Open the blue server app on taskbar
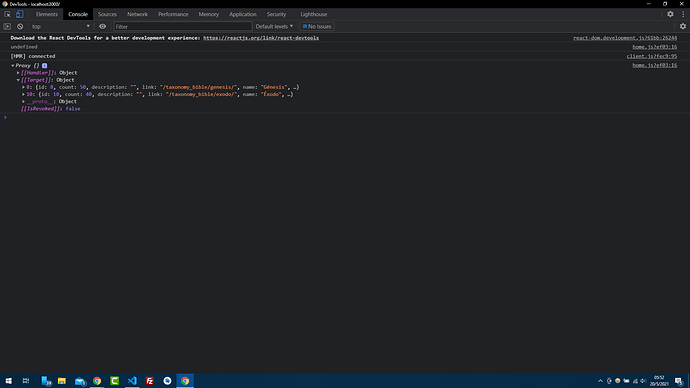This screenshot has height=388, width=690. tap(46, 381)
